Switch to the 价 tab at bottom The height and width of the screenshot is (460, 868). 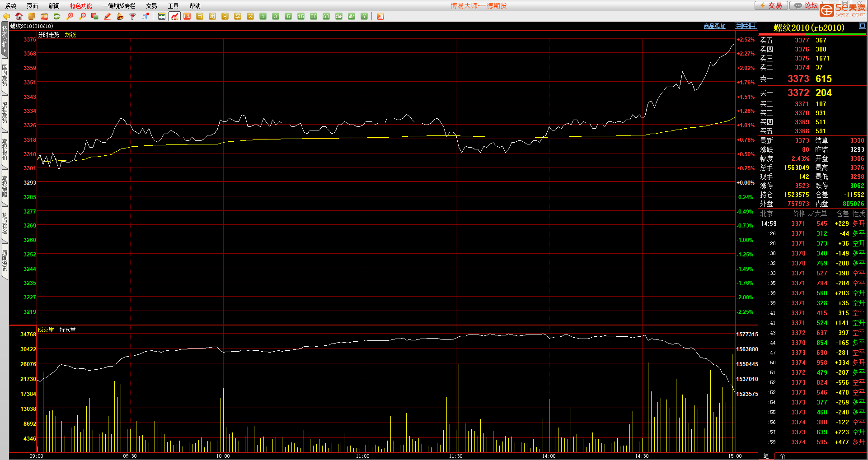(x=783, y=456)
